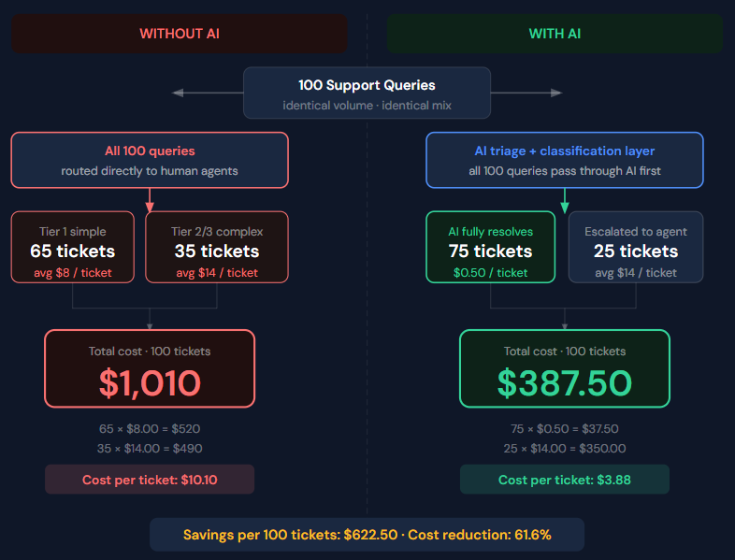Viewport: 735px width, 560px height.
Task: Click the Tier 2/3 complex 35 tickets card
Action: pyautogui.click(x=217, y=248)
